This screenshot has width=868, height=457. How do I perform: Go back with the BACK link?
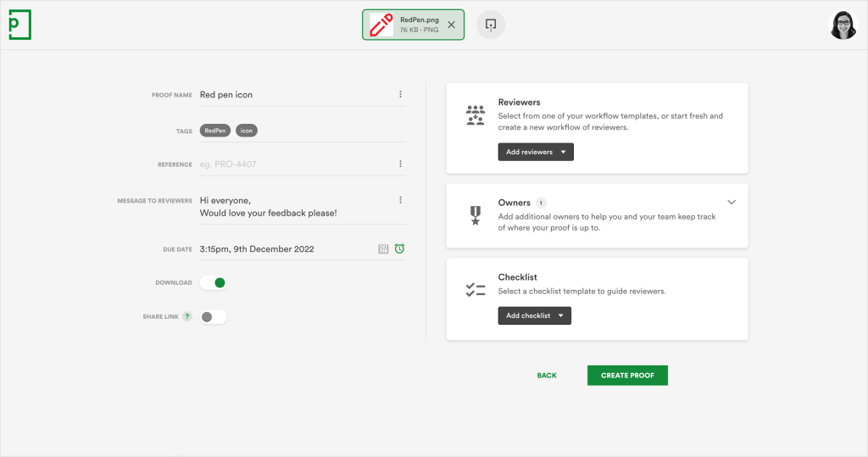547,376
